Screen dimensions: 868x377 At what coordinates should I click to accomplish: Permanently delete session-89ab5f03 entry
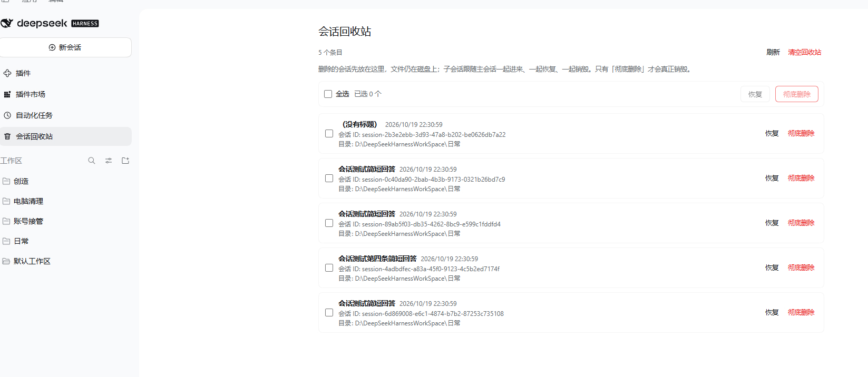pyautogui.click(x=801, y=223)
